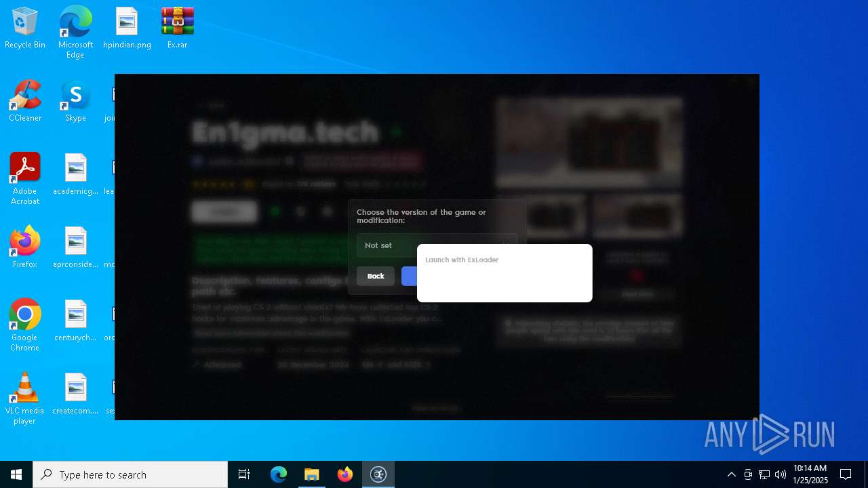Select the createcom... image file icon
Image resolution: width=868 pixels, height=488 pixels.
75,394
